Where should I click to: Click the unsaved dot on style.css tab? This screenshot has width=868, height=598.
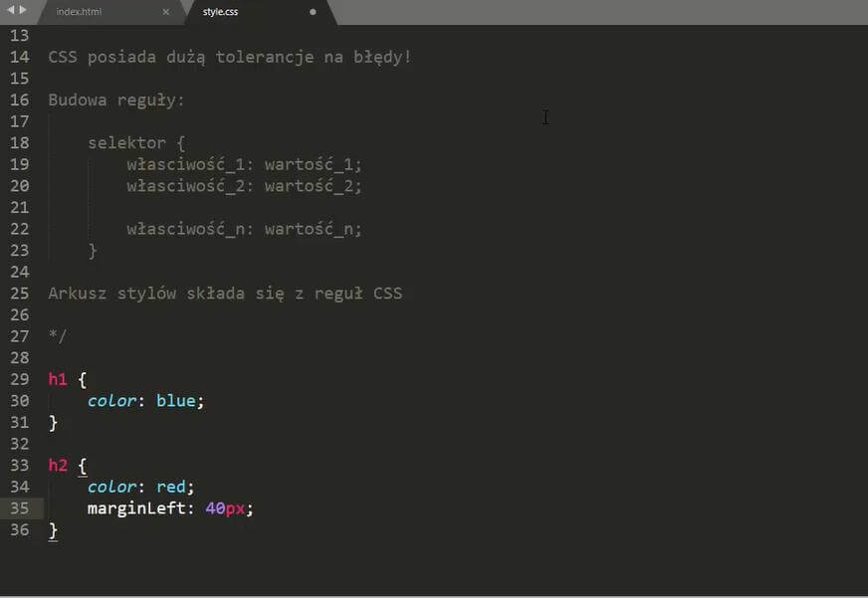[x=313, y=12]
